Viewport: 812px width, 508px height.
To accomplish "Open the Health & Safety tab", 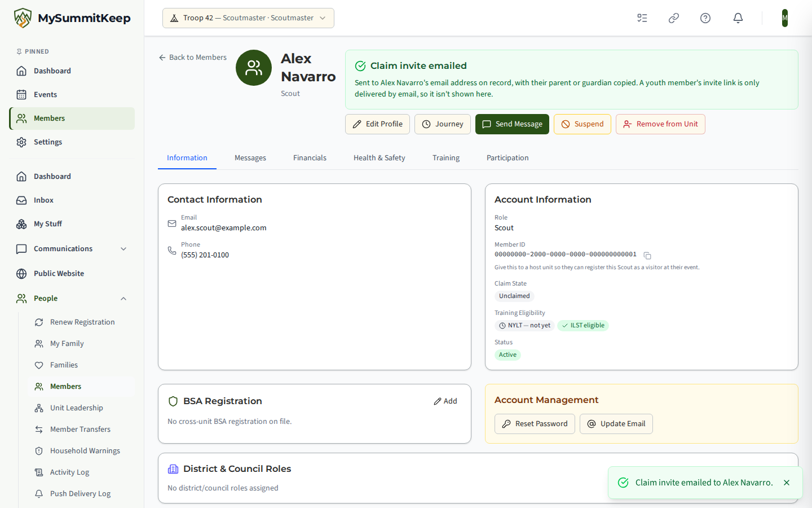I will click(379, 158).
